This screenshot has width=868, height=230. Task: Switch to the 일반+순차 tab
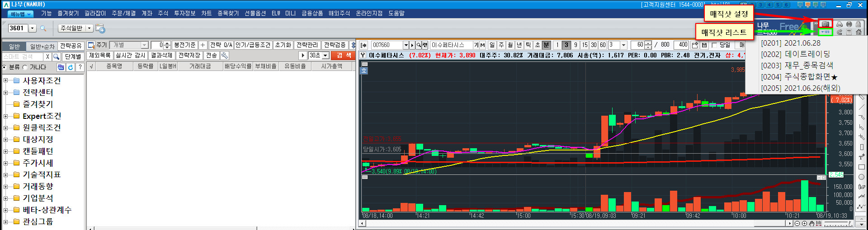pos(42,46)
